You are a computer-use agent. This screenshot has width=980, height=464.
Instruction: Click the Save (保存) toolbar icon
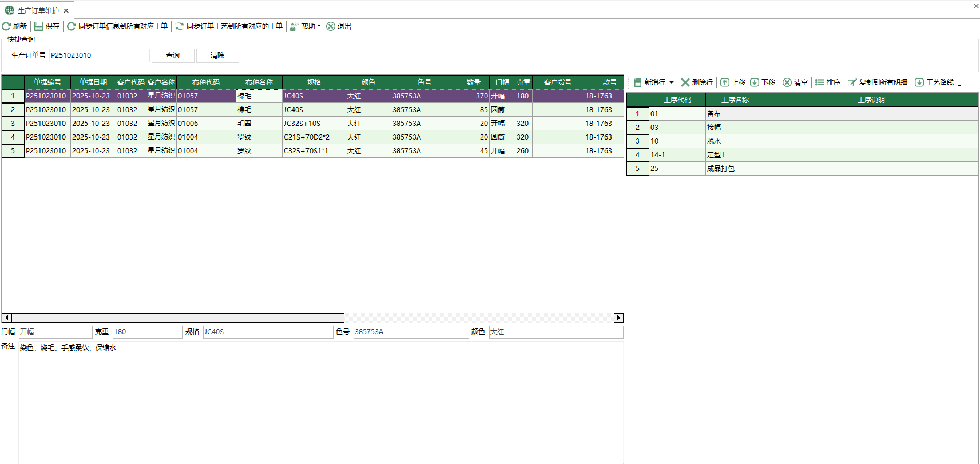coord(39,26)
